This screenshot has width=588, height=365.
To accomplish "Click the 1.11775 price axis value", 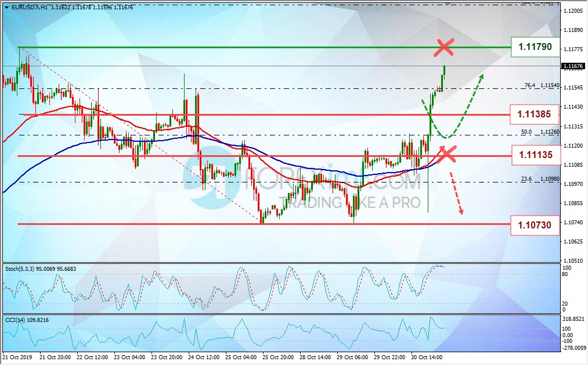I will [x=573, y=49].
